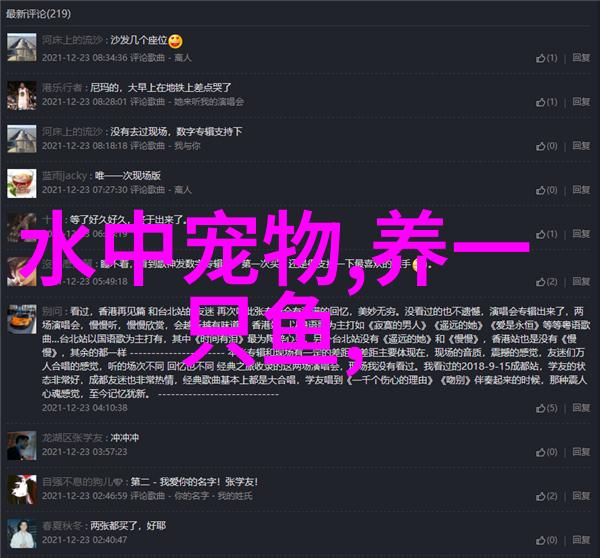Like the 大早上在地铁上差点哭了 comment
Viewport: 600px width, 558px height.
pyautogui.click(x=546, y=102)
